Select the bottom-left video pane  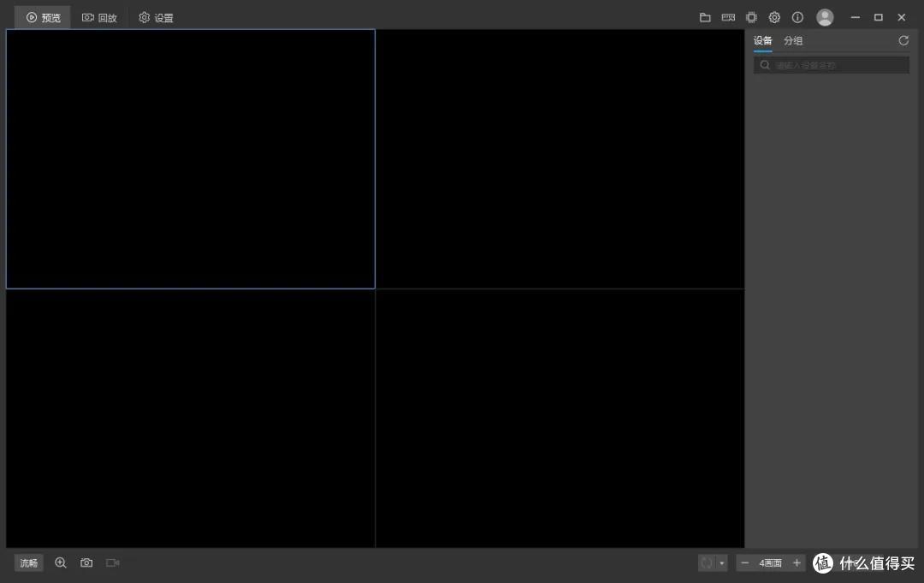190,419
